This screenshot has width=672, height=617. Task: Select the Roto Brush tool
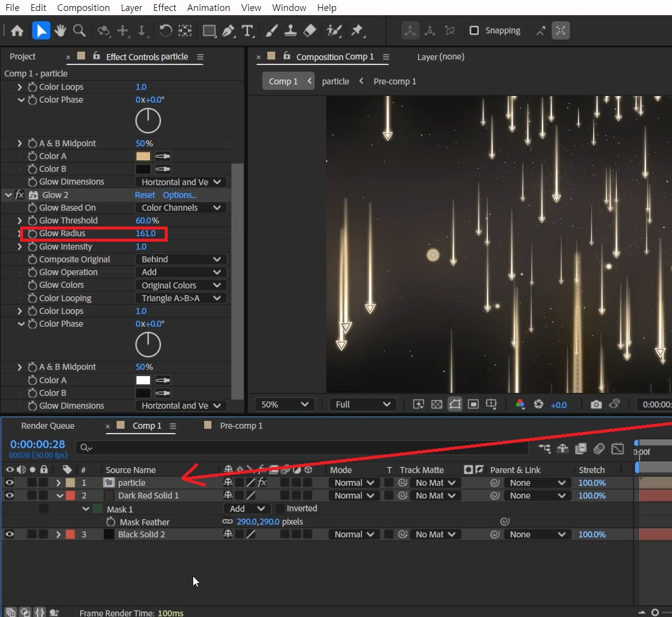click(334, 30)
